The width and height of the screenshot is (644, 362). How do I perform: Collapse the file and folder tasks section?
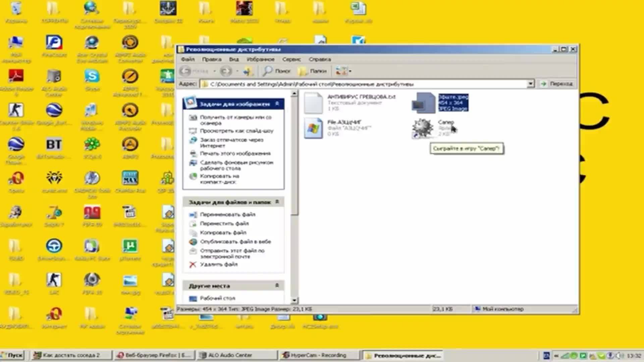coord(277,202)
